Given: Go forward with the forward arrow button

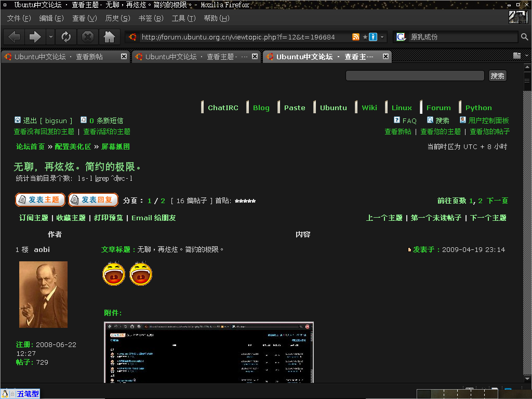Looking at the screenshot, I should pyautogui.click(x=35, y=37).
